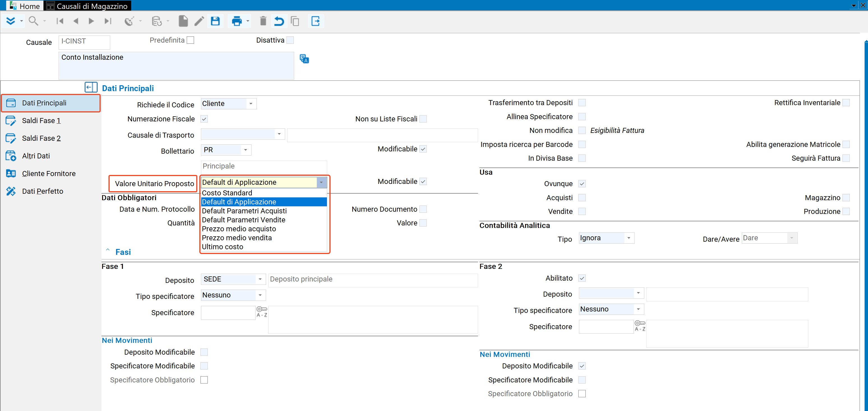Close Valore Unitario Proposto dropdown arrow
This screenshot has height=411, width=868.
tap(322, 182)
